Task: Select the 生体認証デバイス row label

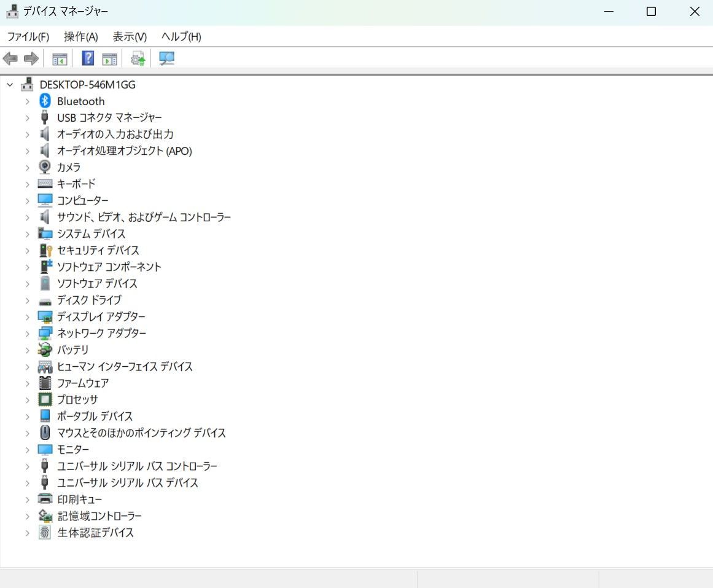Action: (x=95, y=533)
